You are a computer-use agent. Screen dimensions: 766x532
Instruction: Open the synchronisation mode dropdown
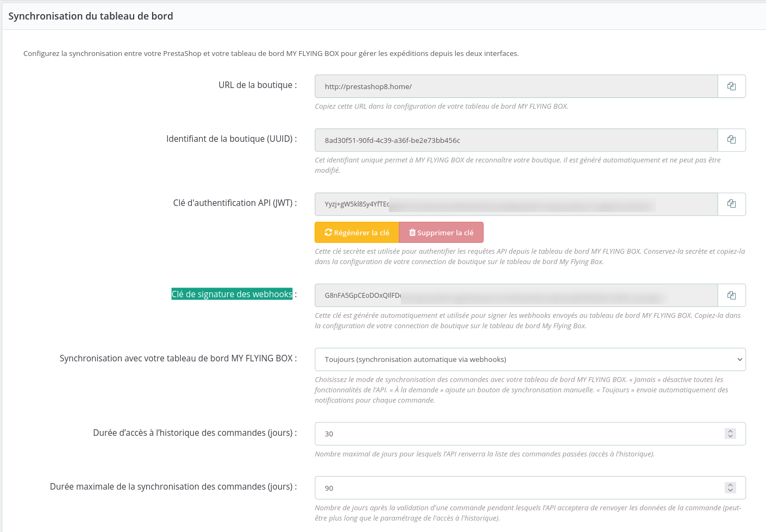[x=530, y=360]
